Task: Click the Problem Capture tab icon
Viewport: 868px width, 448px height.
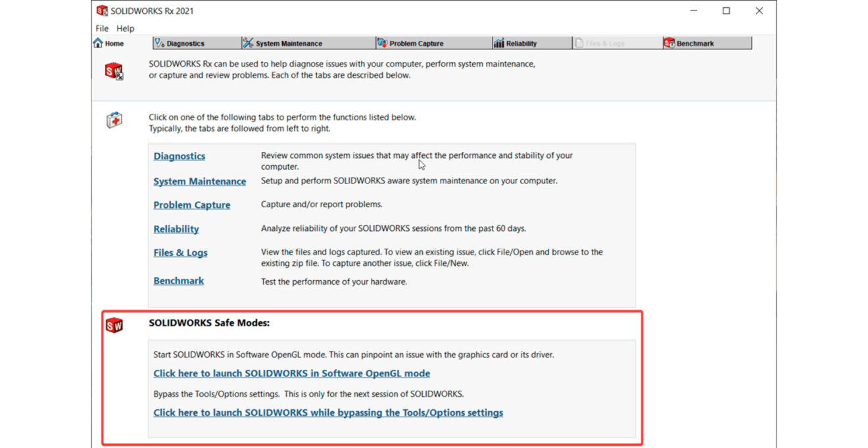Action: 382,43
